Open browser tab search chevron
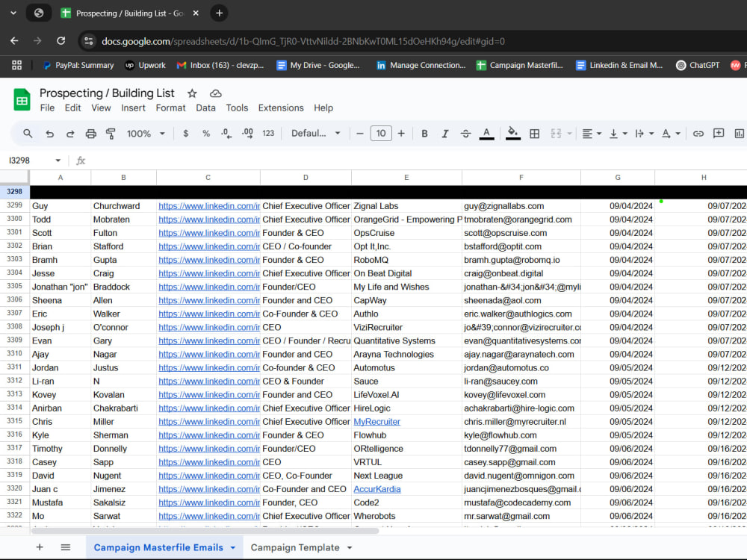Viewport: 747px width, 560px height. pyautogui.click(x=13, y=13)
